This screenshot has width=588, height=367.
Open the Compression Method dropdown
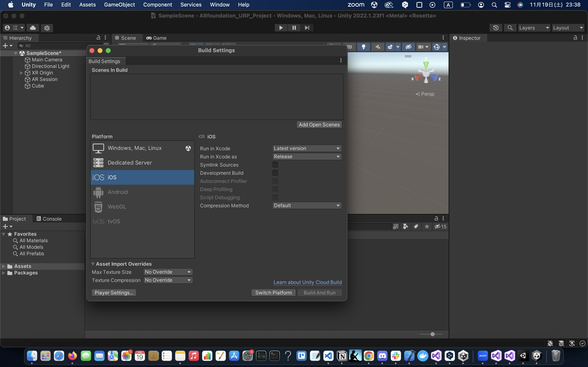tap(307, 205)
